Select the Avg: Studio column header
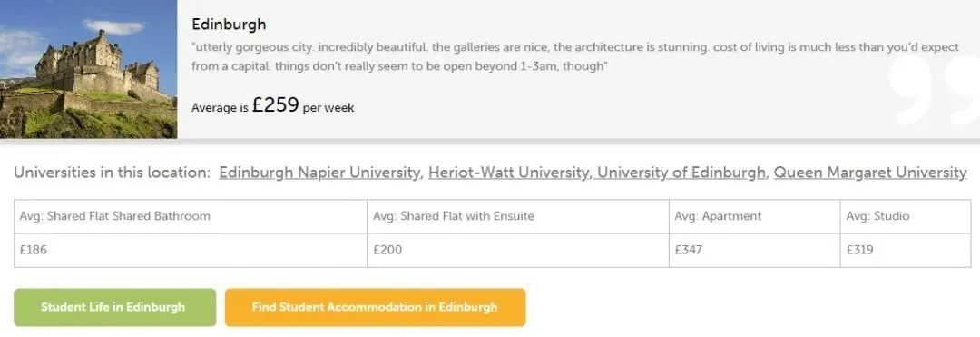 [906, 216]
